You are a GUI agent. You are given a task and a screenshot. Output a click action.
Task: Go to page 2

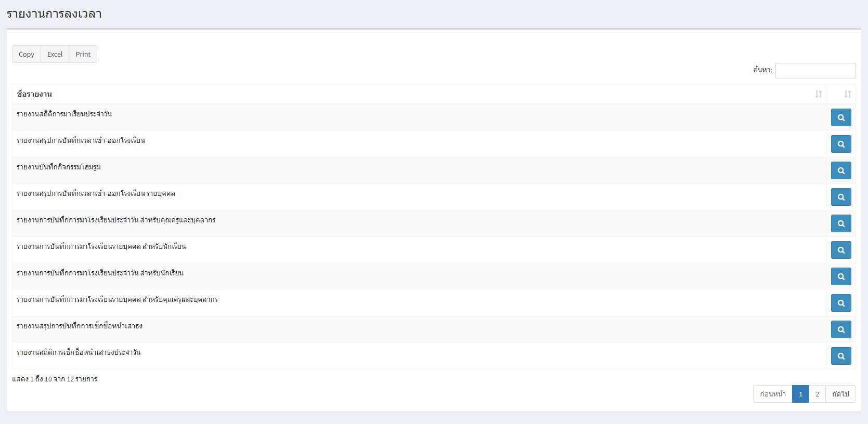817,394
